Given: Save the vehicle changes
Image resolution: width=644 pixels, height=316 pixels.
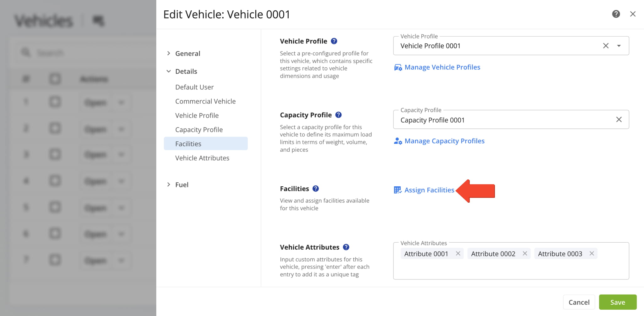Looking at the screenshot, I should (x=617, y=302).
